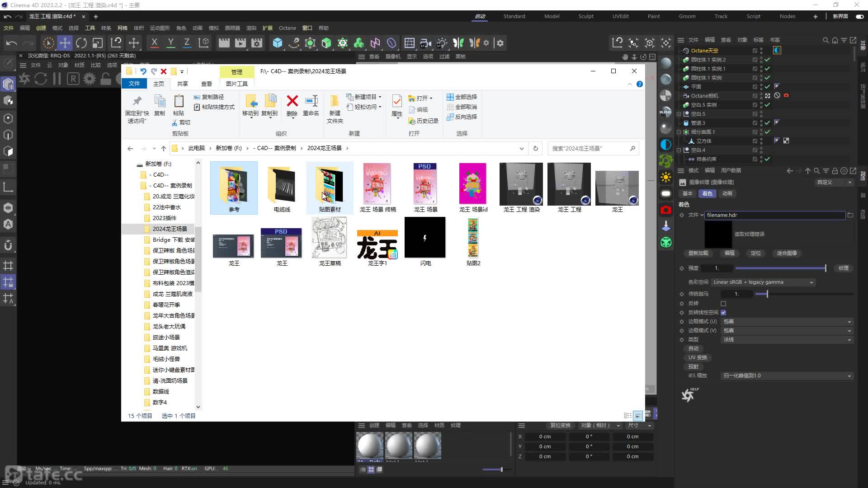Toggle X axis lock
The height and width of the screenshot is (488, 868).
click(x=154, y=43)
